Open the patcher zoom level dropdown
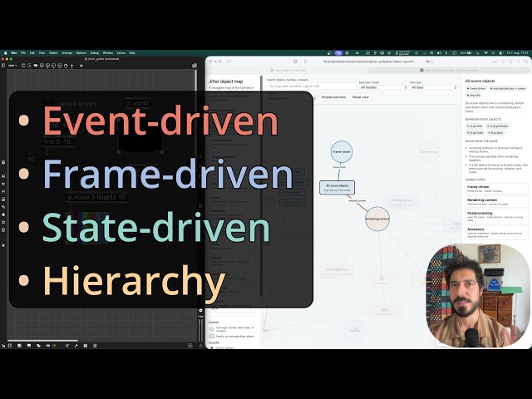 coord(12,66)
